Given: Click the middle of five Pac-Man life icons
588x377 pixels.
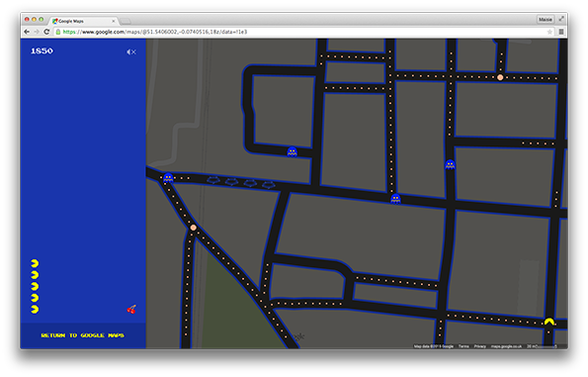Looking at the screenshot, I should [x=35, y=286].
